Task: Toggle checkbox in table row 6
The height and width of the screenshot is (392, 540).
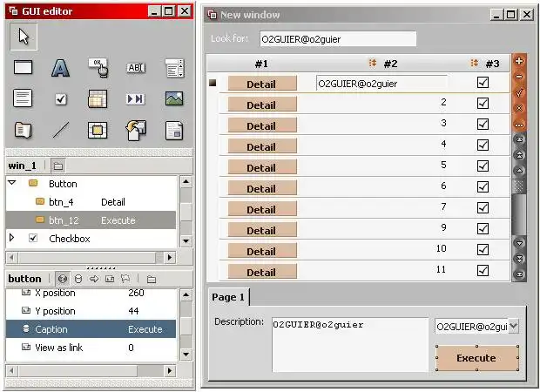Action: pyautogui.click(x=483, y=186)
